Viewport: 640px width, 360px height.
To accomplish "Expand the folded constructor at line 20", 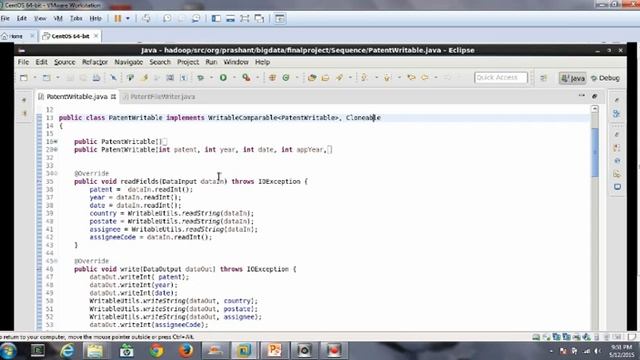I will pyautogui.click(x=56, y=150).
